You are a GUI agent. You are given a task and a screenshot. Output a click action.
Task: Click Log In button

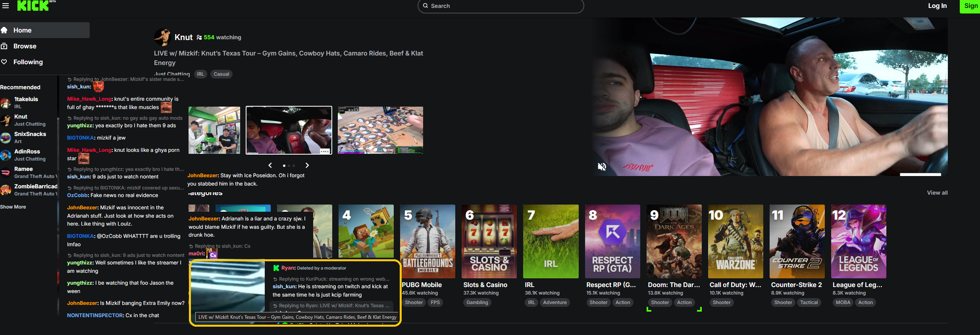click(937, 6)
